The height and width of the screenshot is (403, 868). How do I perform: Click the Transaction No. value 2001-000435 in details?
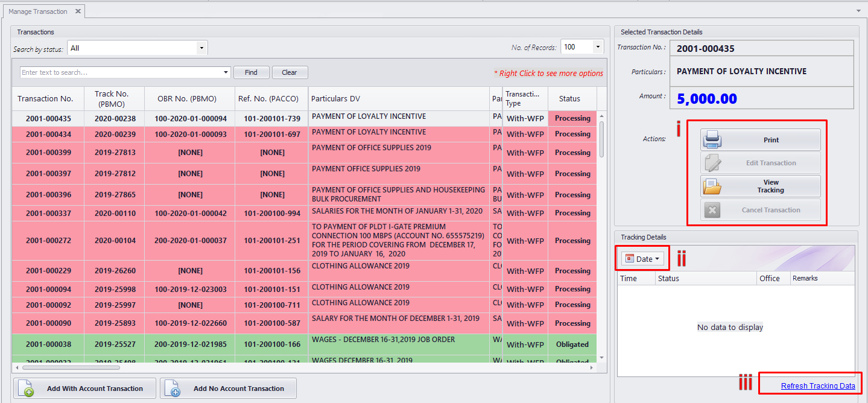[x=706, y=49]
